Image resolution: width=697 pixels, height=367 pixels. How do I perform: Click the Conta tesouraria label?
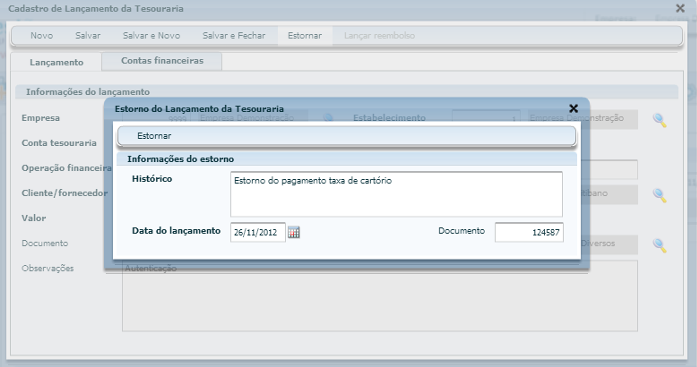coord(59,143)
